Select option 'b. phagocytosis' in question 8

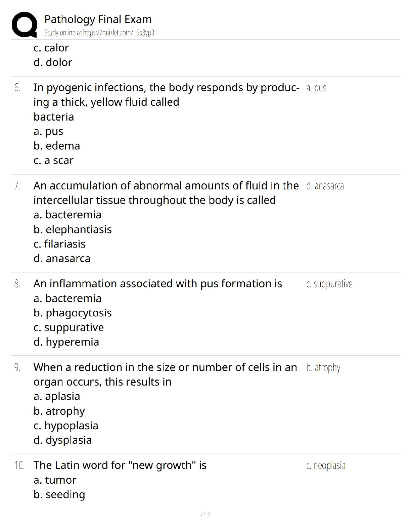73,313
